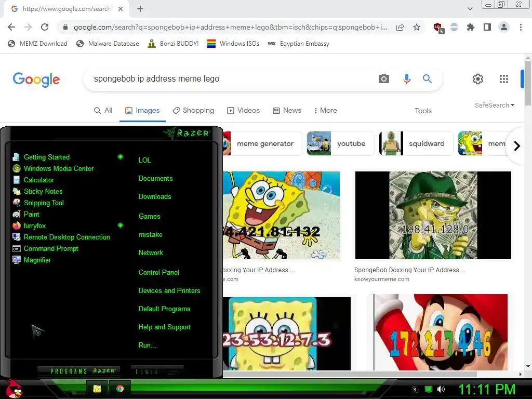Open Windows ISOs bookmark
Screen dimensions: 532x399
pos(233,44)
